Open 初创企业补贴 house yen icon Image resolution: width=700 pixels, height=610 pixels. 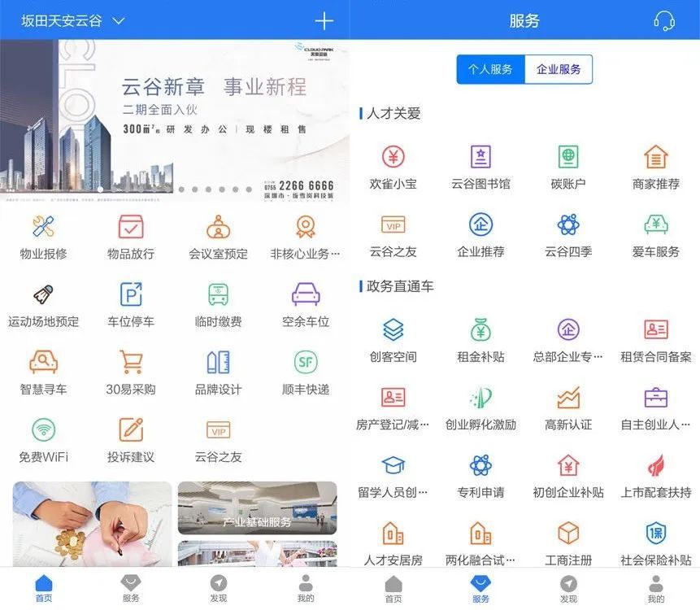[x=568, y=465]
